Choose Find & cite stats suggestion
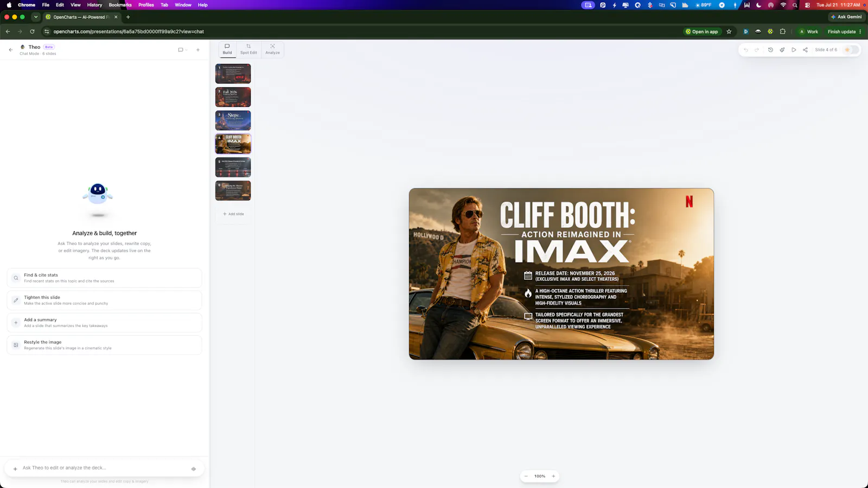 104,278
